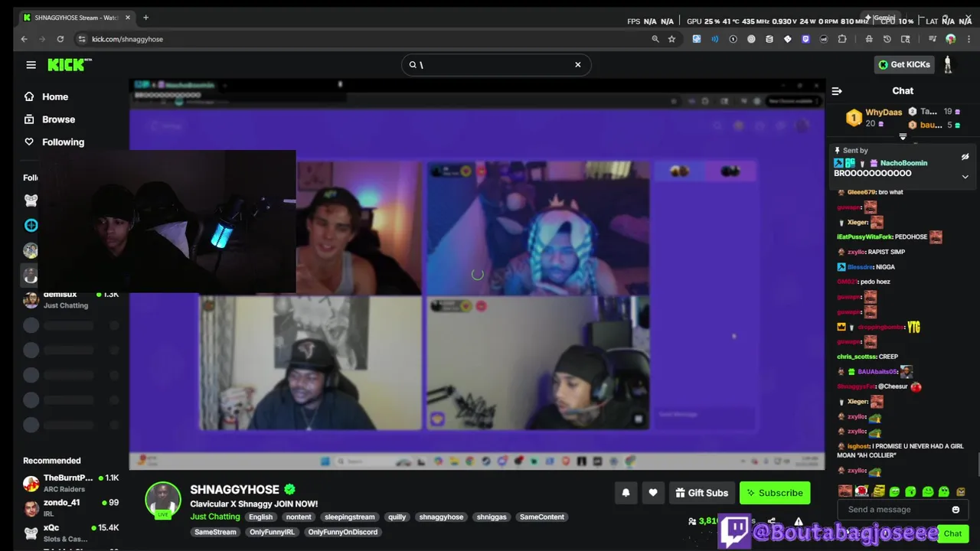This screenshot has width=980, height=551.
Task: Bookmark page with star icon
Action: (x=672, y=39)
